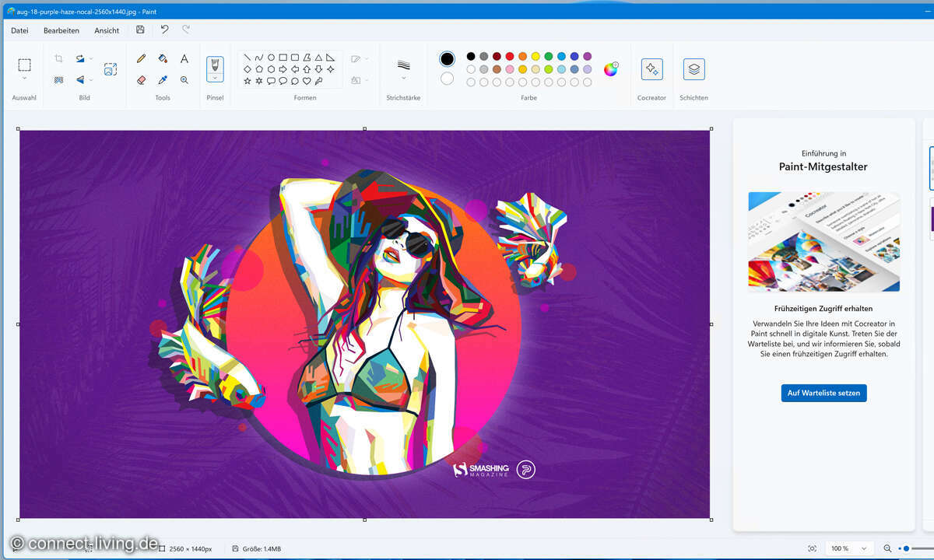Undo the last action
The image size is (934, 560).
[x=164, y=30]
